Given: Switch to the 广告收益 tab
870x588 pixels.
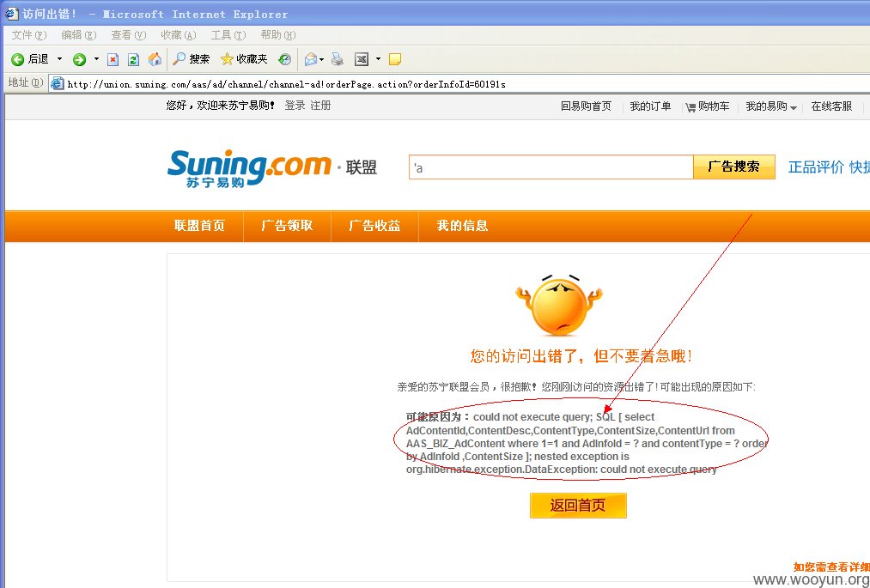Looking at the screenshot, I should click(374, 226).
